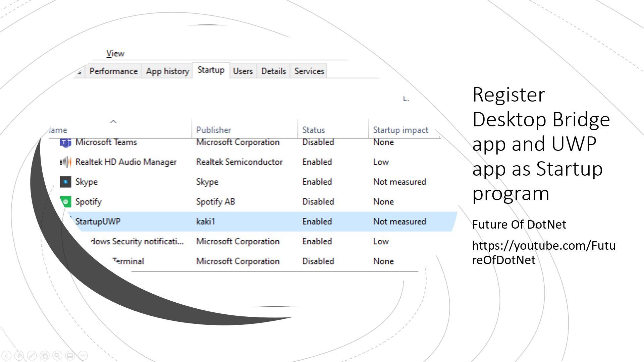
Task: Select the Terminal startup entry
Action: click(x=128, y=261)
